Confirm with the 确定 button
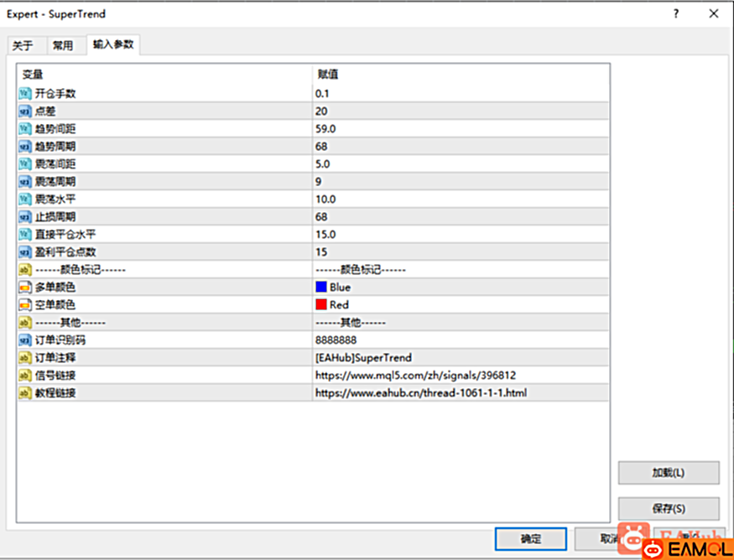The height and width of the screenshot is (560, 734). pyautogui.click(x=531, y=539)
